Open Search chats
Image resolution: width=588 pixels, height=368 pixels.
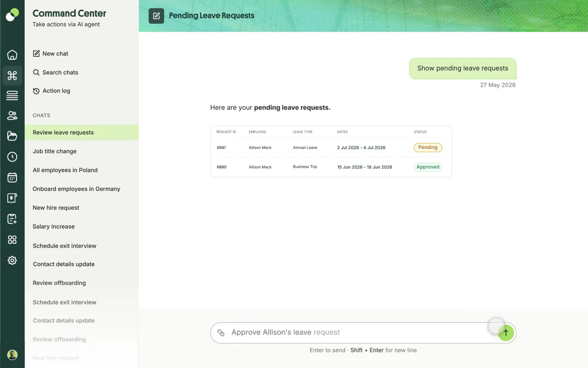55,73
